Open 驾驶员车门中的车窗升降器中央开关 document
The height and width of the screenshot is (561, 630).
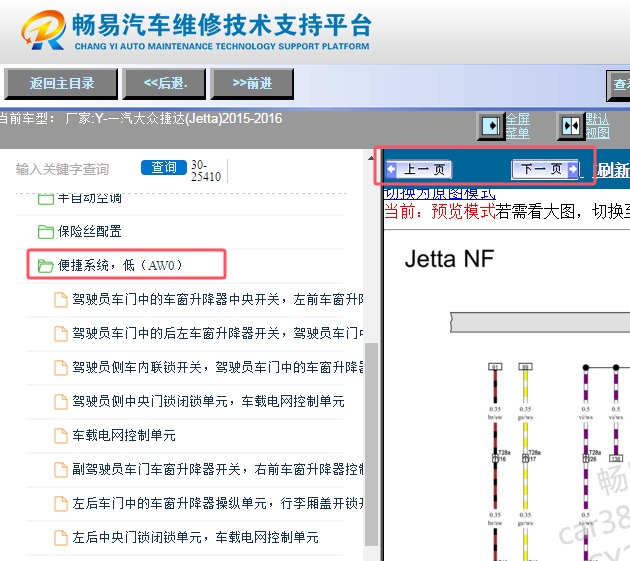tap(217, 299)
